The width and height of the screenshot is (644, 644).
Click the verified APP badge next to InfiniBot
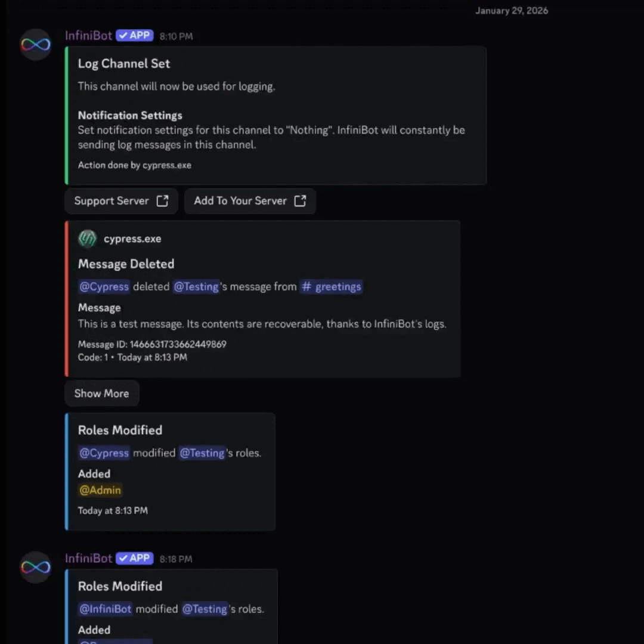click(134, 35)
